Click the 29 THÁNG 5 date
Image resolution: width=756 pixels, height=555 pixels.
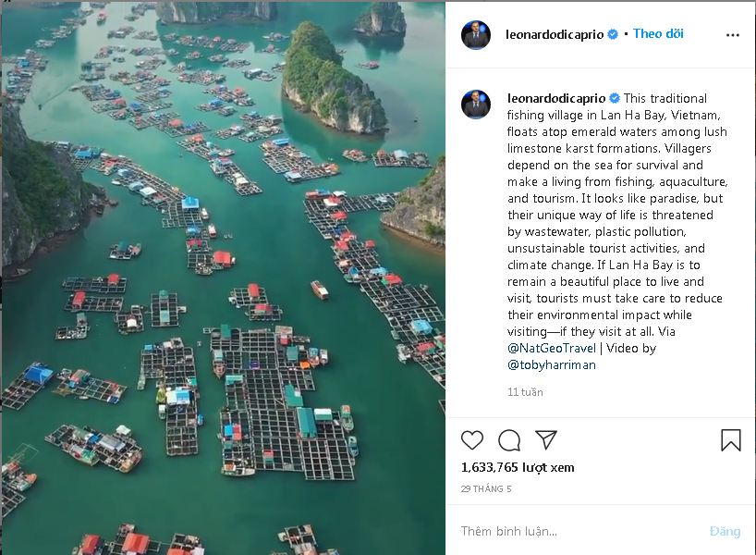(x=486, y=489)
